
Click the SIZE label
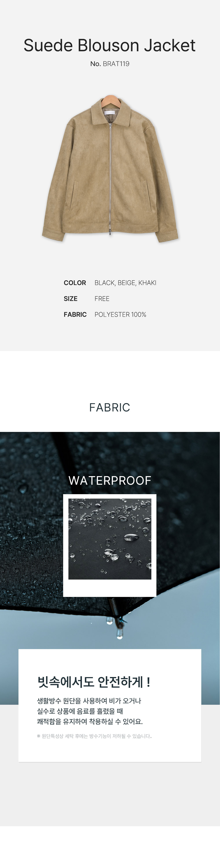pyautogui.click(x=70, y=299)
